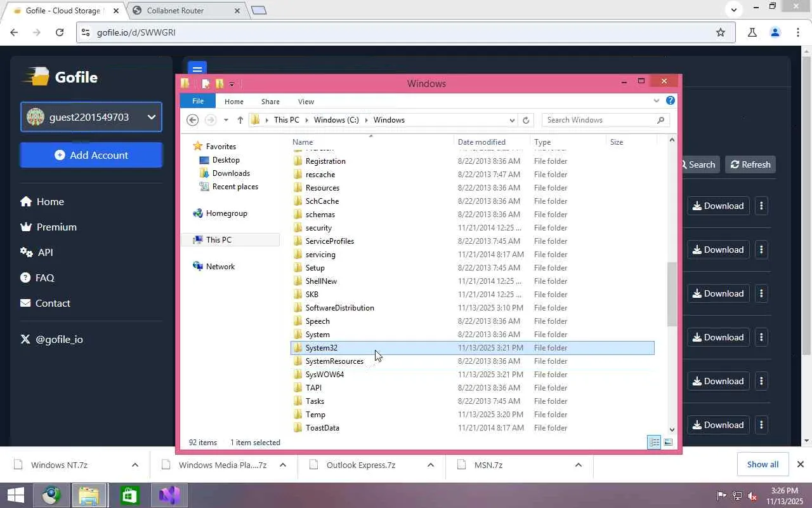Click the Explorer scrollbar down arrow
Viewport: 812px width, 508px height.
(672, 430)
